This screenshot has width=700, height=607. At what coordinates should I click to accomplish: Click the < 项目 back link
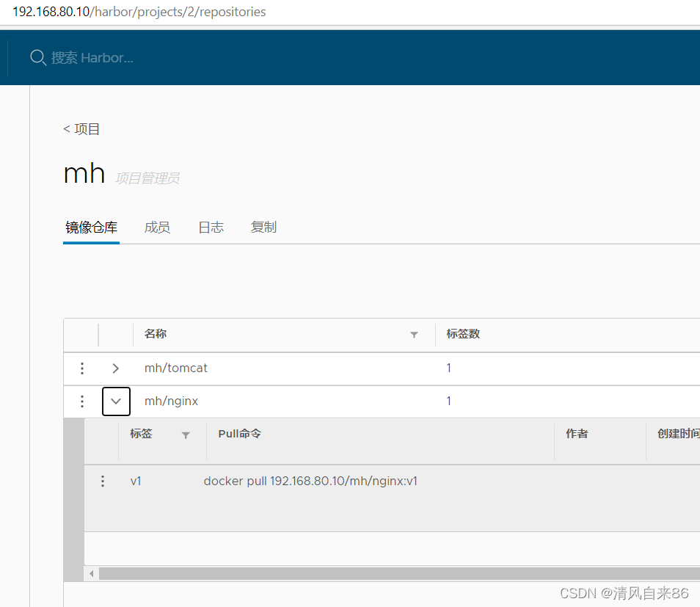pos(81,128)
